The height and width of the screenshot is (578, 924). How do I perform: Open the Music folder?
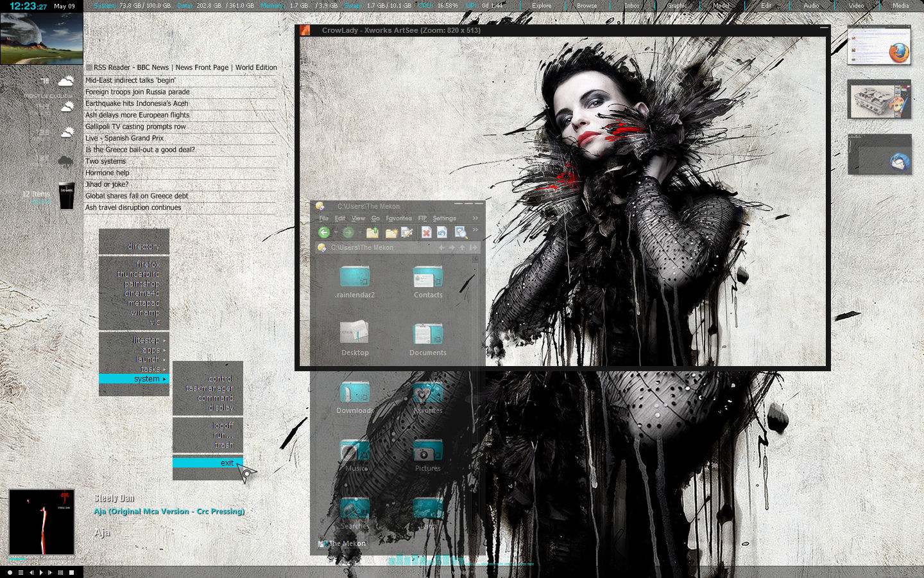point(355,454)
